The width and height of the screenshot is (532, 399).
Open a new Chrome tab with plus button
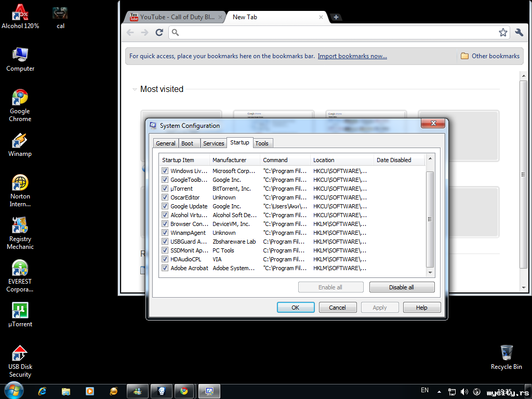tap(336, 17)
